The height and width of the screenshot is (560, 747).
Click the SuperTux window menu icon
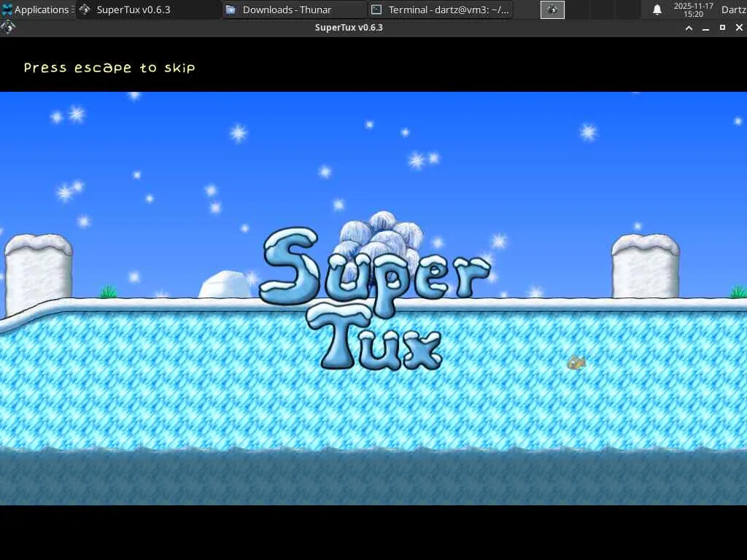(x=8, y=27)
